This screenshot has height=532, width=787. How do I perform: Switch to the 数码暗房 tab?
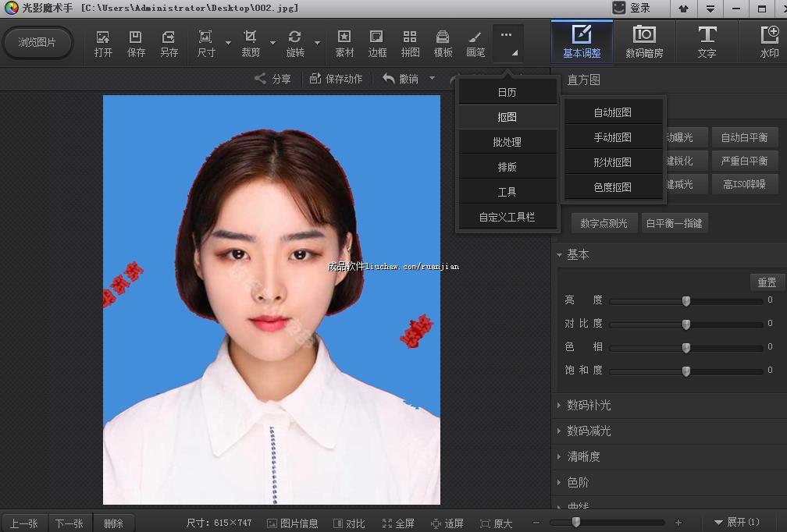click(x=644, y=43)
